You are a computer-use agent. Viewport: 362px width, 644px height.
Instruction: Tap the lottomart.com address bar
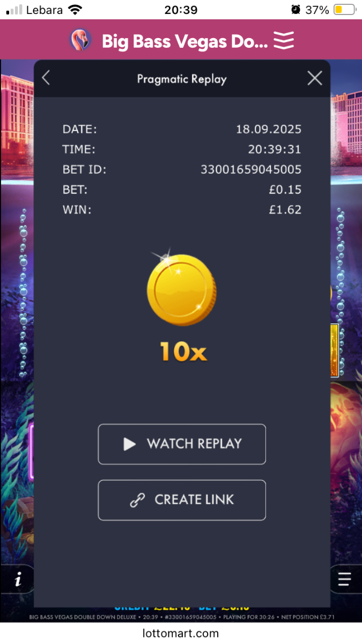tap(181, 633)
